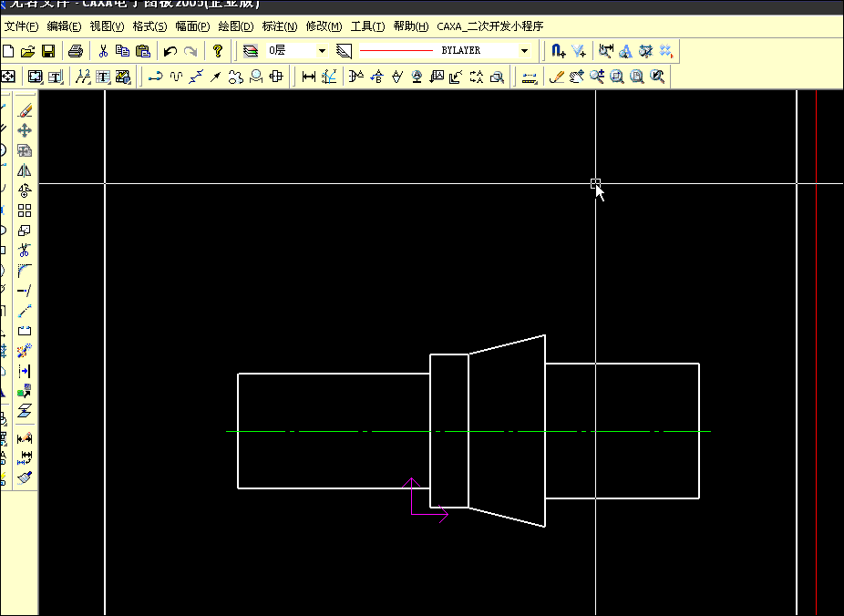This screenshot has height=616, width=844.
Task: Click the surface roughness symbol icon
Action: tap(396, 77)
